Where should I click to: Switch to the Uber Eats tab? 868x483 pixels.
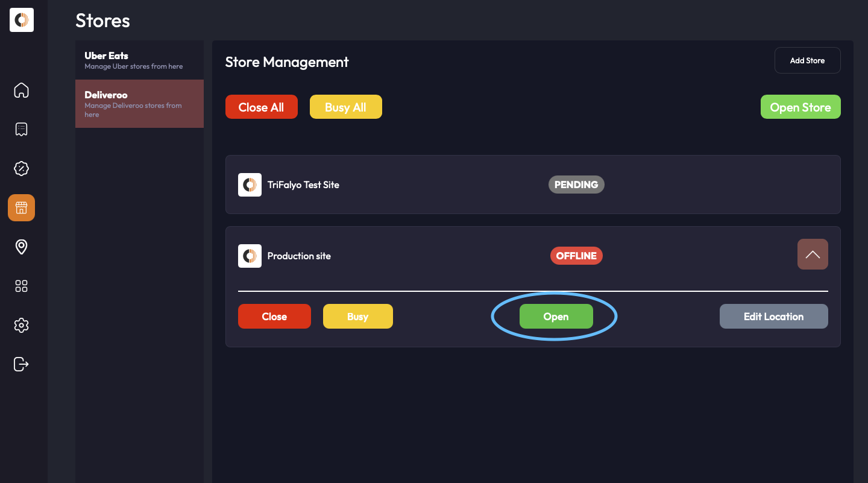(139, 60)
